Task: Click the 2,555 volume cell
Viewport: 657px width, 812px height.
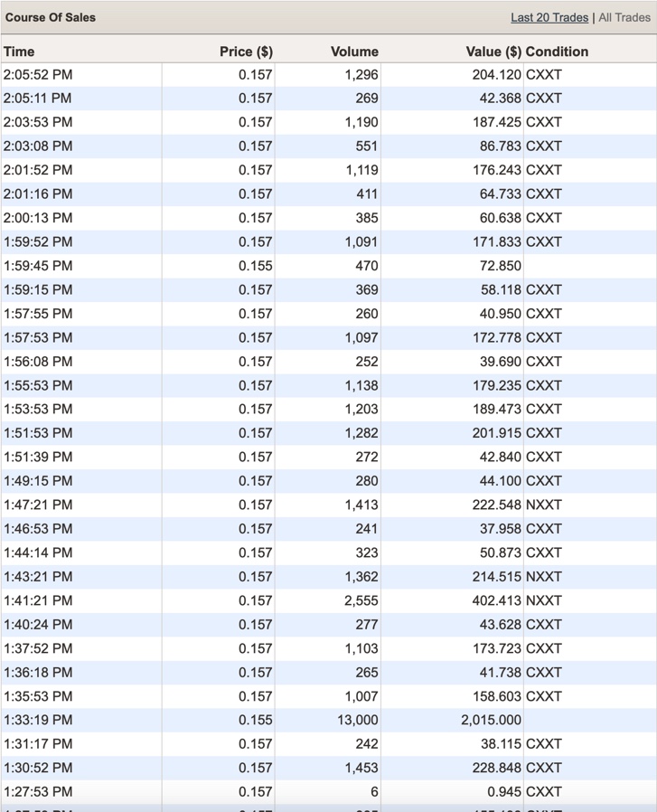Action: pyautogui.click(x=361, y=600)
